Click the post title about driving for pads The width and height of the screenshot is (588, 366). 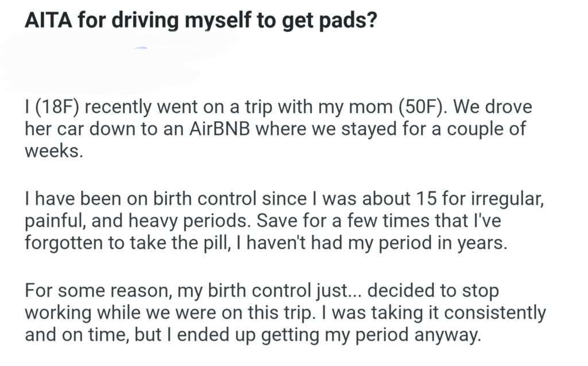point(201,22)
